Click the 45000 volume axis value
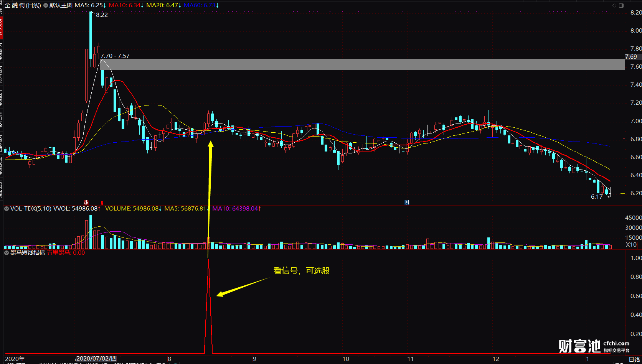The image size is (642, 364). coord(633,218)
